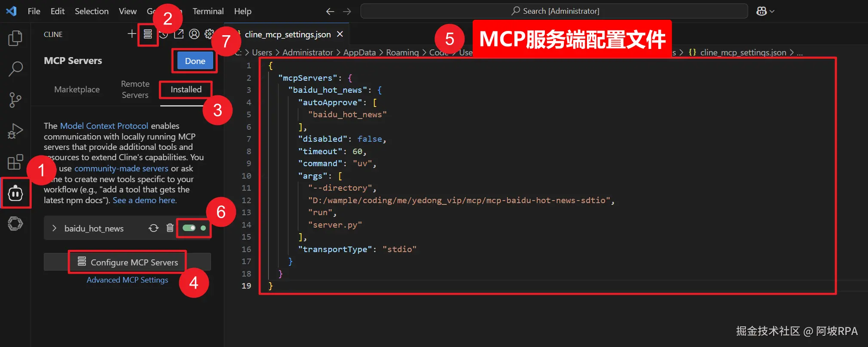Image resolution: width=868 pixels, height=347 pixels.
Task: Close the cline_mcp_settings.json tab
Action: point(340,34)
